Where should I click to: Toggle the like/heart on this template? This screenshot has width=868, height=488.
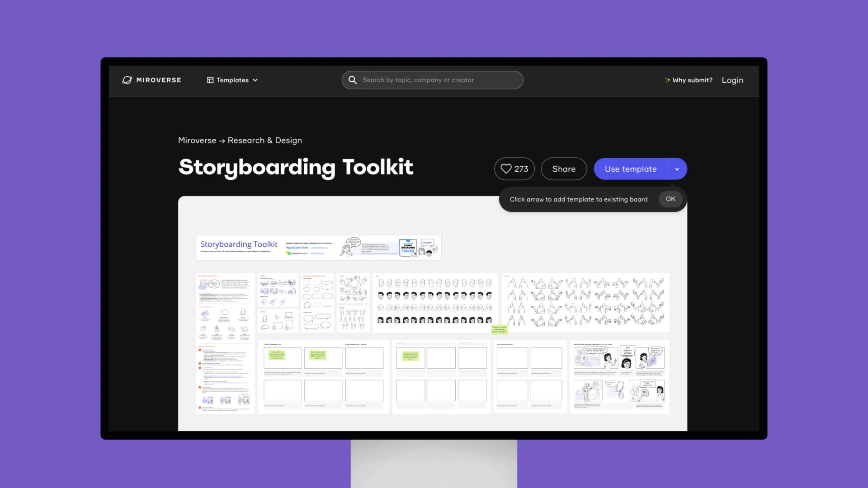point(505,169)
